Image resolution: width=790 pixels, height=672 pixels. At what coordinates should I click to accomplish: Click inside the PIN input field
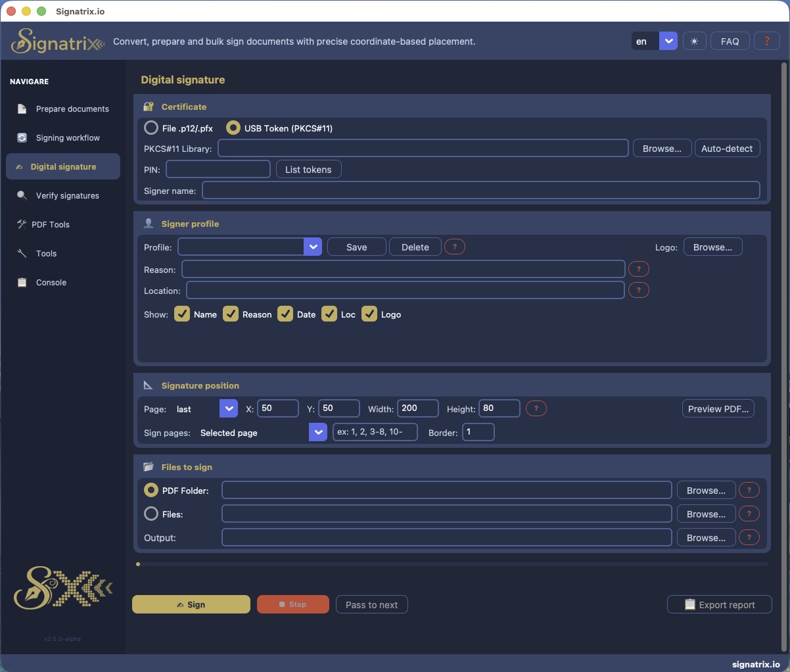point(218,169)
